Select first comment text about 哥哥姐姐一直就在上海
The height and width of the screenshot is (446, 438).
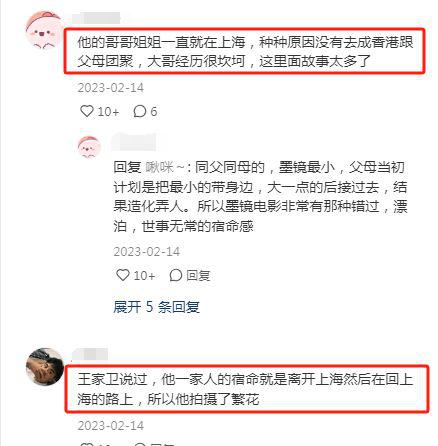coord(245,52)
